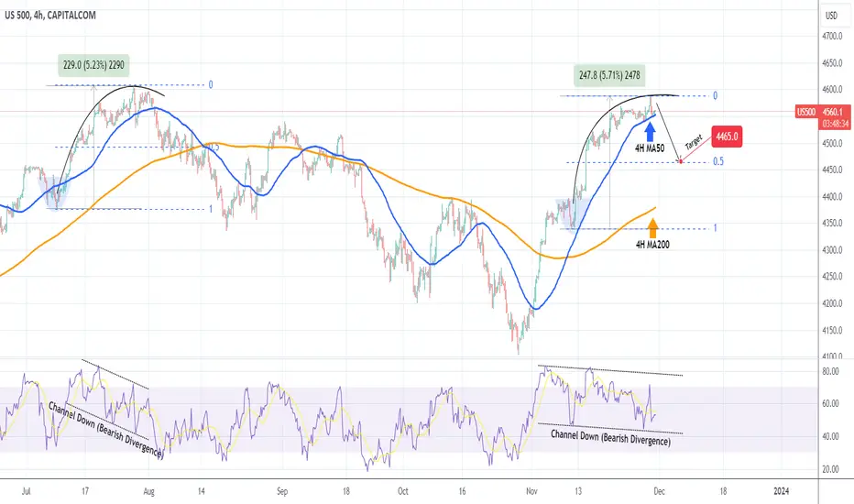This screenshot has width=854, height=504.
Task: Click the Nov date on time axis
Action: (x=531, y=491)
